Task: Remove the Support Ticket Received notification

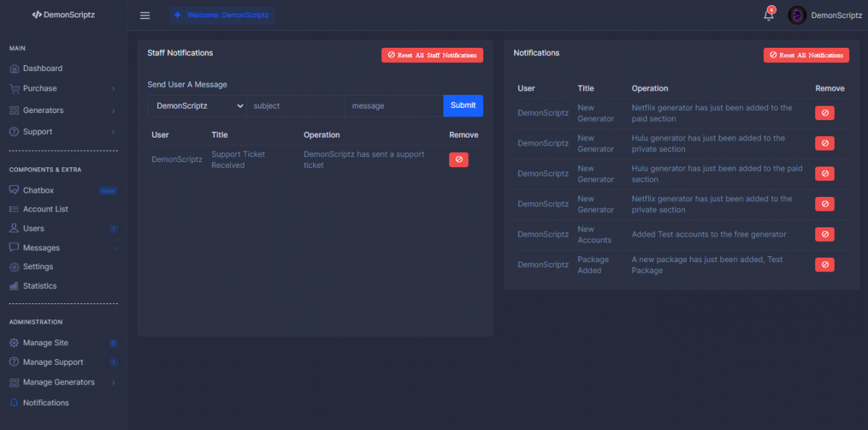Action: [459, 159]
